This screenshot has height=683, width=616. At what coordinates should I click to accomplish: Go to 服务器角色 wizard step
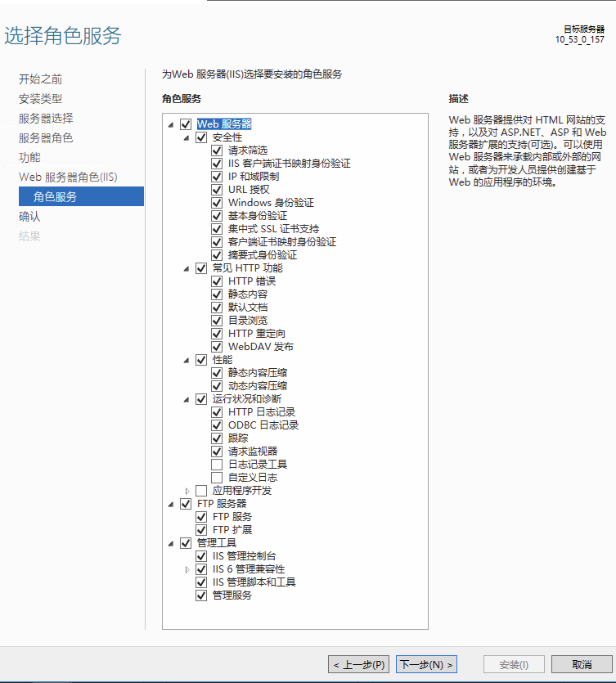(46, 138)
